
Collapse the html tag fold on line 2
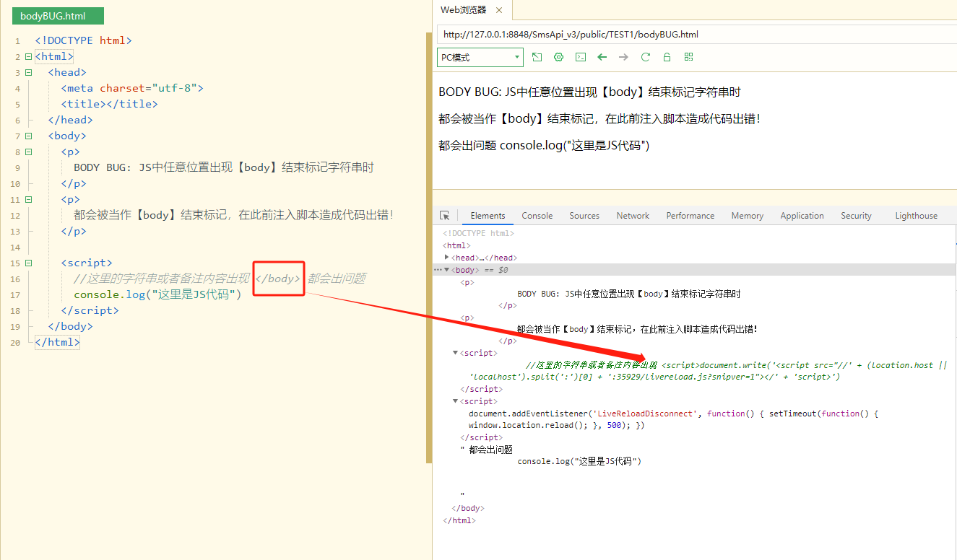coord(28,56)
